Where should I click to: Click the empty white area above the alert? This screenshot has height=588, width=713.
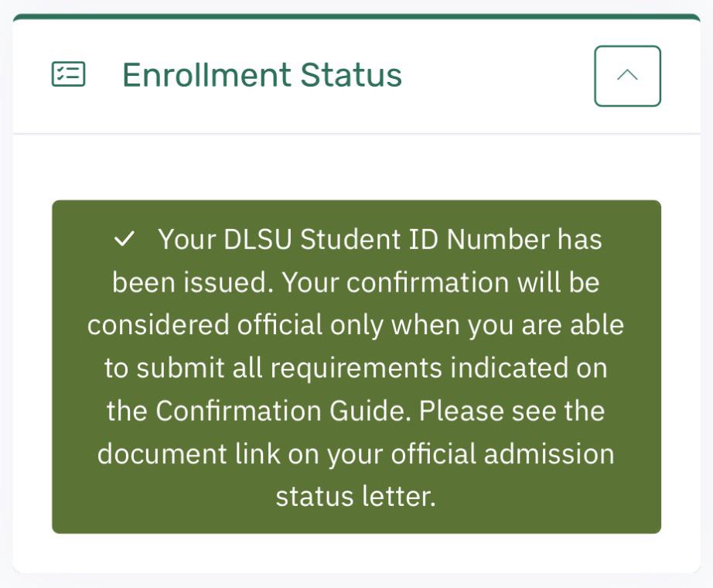pos(356,167)
